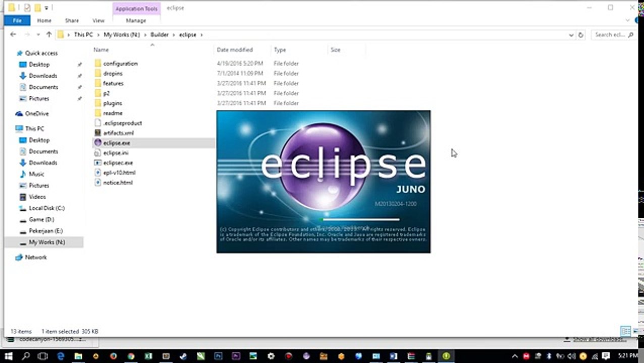Screen dimensions: 644x363
Task: Open Music under This PC
Action: coord(36,174)
